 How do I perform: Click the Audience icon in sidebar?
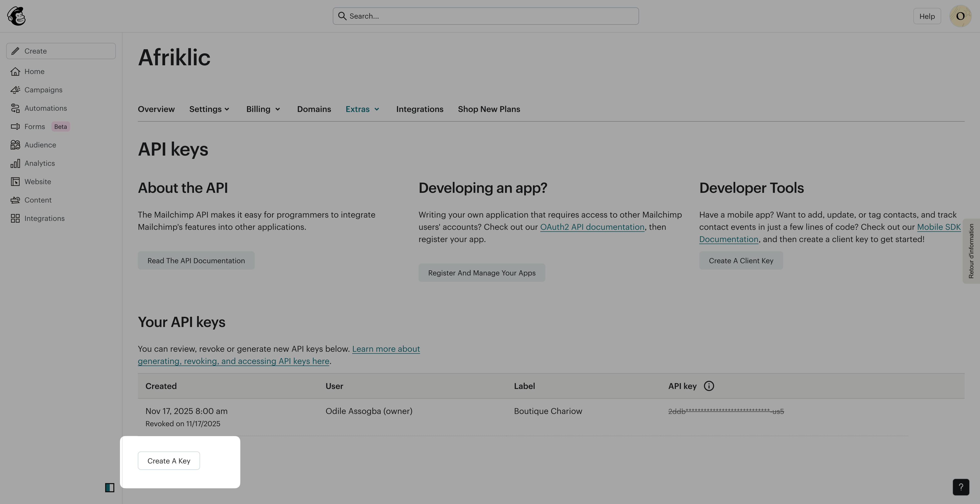[15, 145]
